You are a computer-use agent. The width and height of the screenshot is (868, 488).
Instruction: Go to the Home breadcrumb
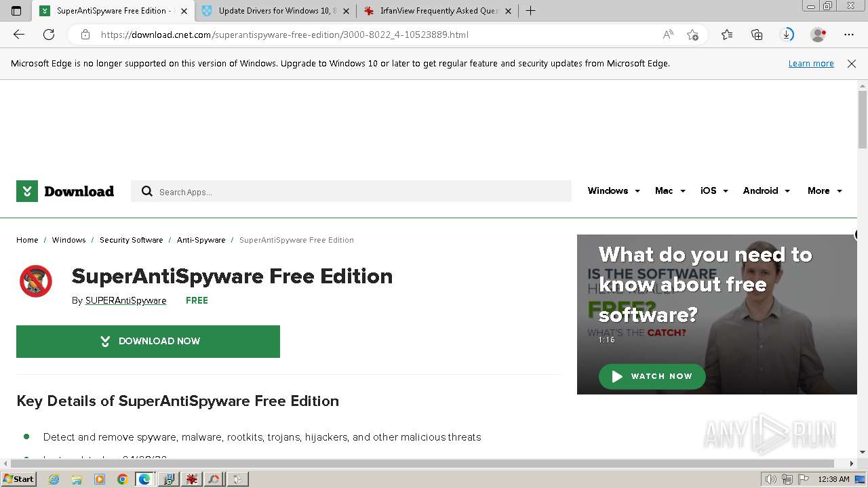tap(27, 240)
